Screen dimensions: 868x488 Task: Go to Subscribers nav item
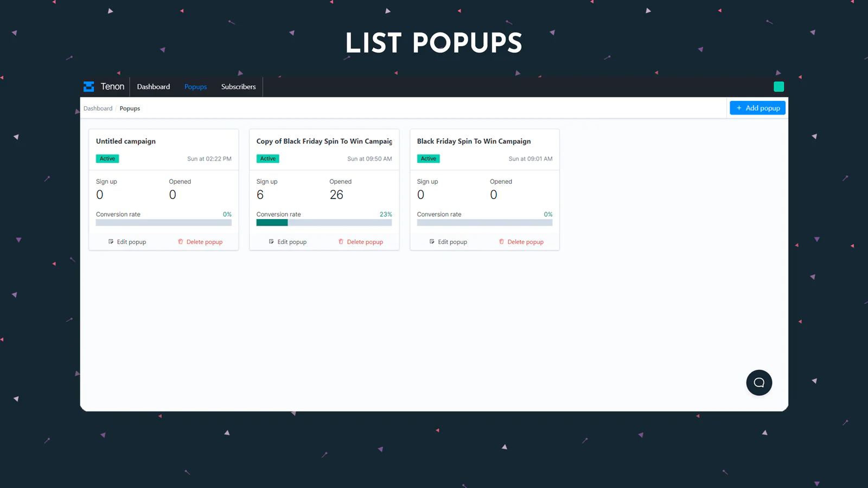[x=238, y=87]
